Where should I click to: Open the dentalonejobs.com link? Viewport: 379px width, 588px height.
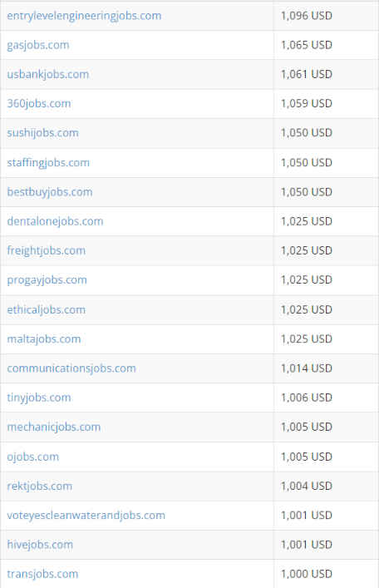click(55, 221)
